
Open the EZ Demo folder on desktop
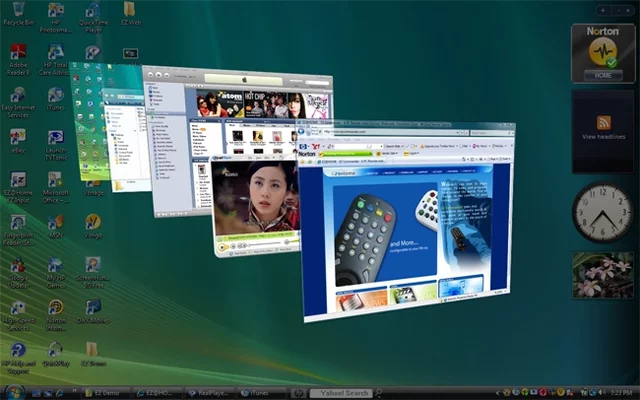93,354
